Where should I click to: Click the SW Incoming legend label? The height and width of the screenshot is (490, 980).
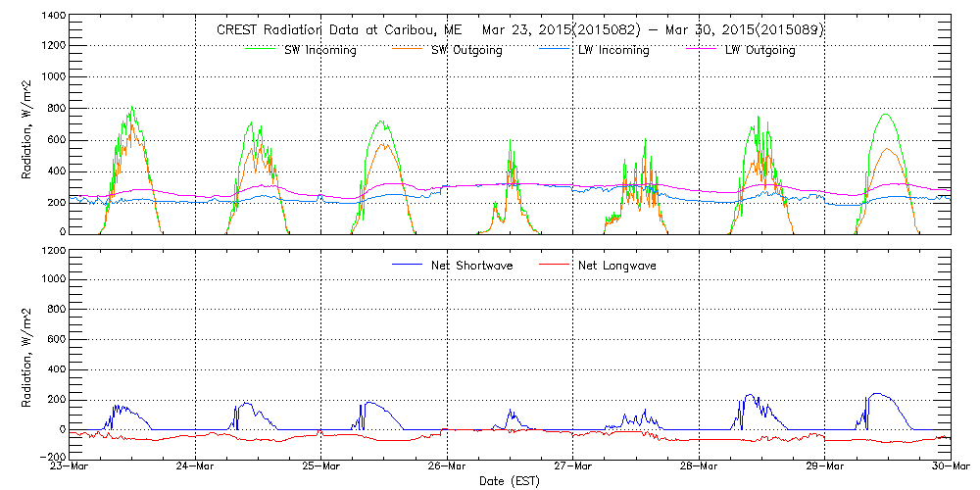coord(319,50)
